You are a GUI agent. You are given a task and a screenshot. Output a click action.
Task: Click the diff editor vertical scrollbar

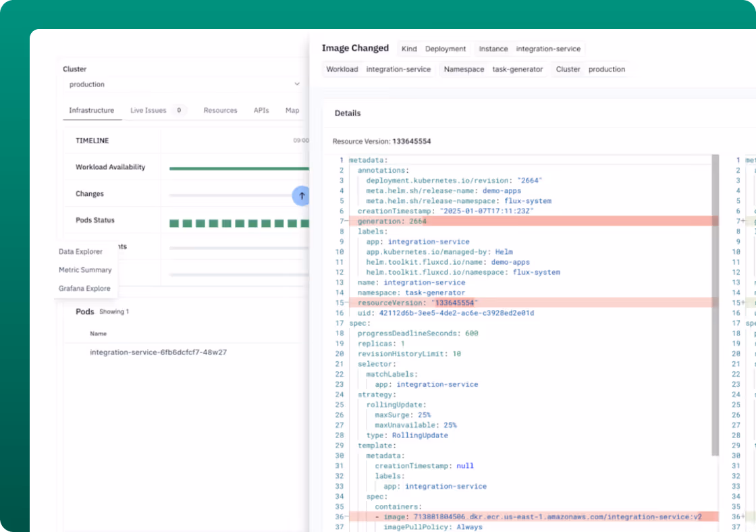click(x=715, y=305)
